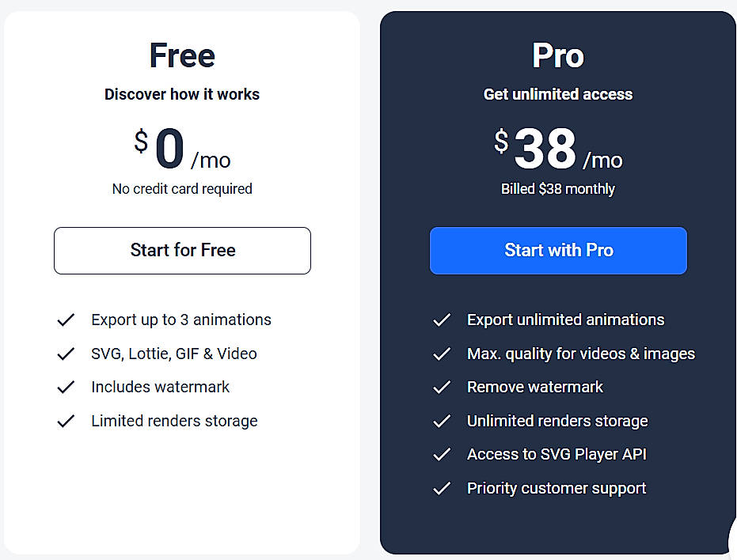Screen dimensions: 737x560
Task: Click "Billed $38 monthly" text
Action: coord(557,188)
